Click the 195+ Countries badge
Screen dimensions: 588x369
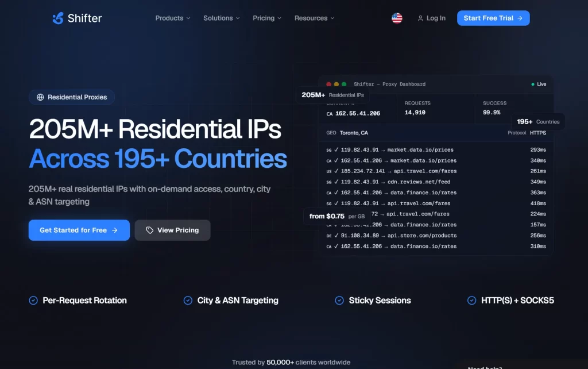(538, 122)
